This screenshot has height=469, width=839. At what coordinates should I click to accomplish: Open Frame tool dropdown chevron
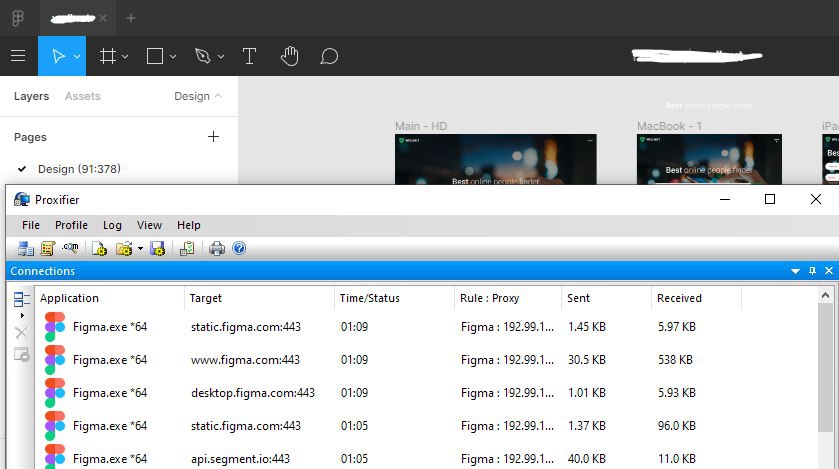[x=125, y=56]
